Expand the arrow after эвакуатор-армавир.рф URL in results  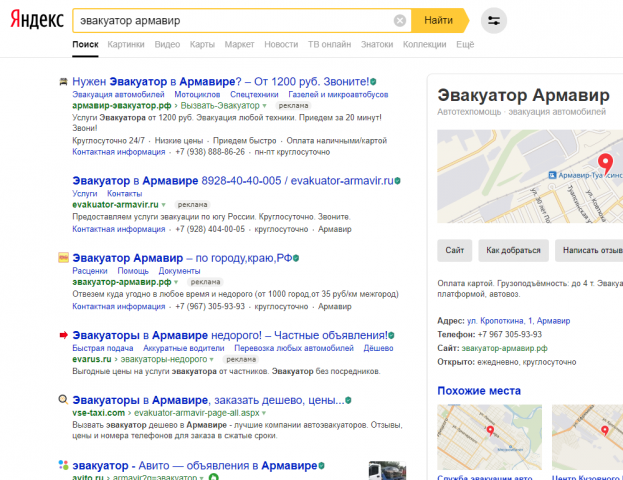point(176,282)
